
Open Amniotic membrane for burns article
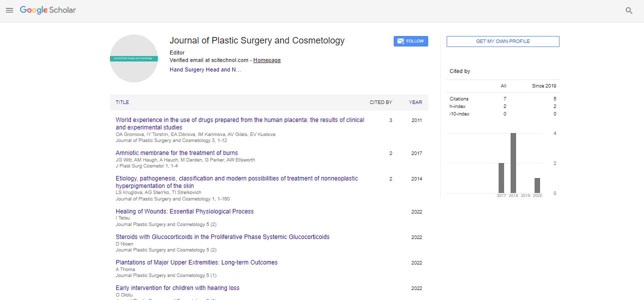click(x=177, y=153)
